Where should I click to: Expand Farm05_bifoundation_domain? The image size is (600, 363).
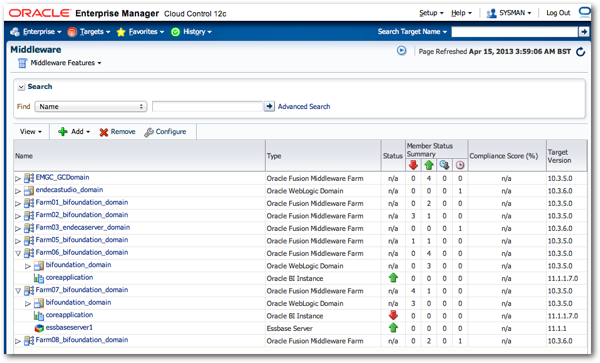point(18,241)
